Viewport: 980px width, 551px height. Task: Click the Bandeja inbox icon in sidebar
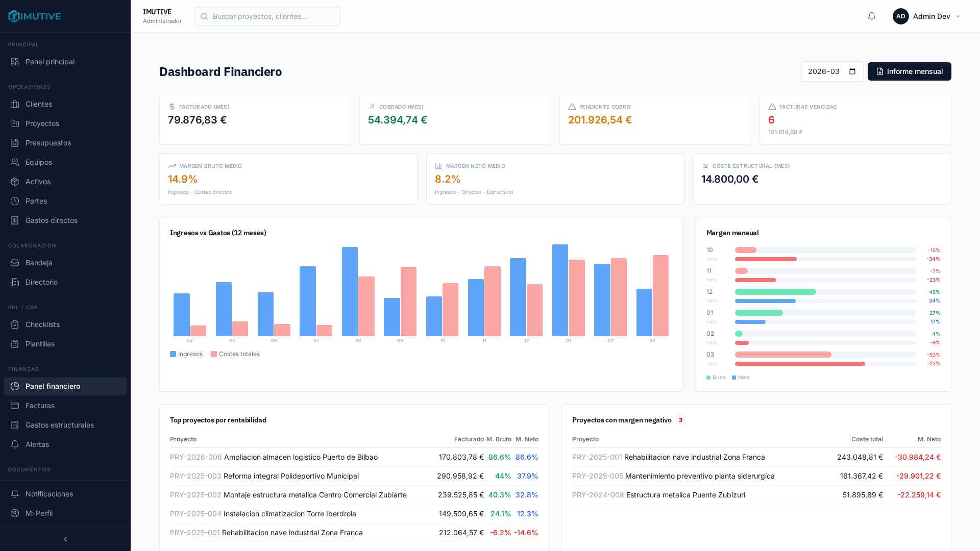pos(15,263)
